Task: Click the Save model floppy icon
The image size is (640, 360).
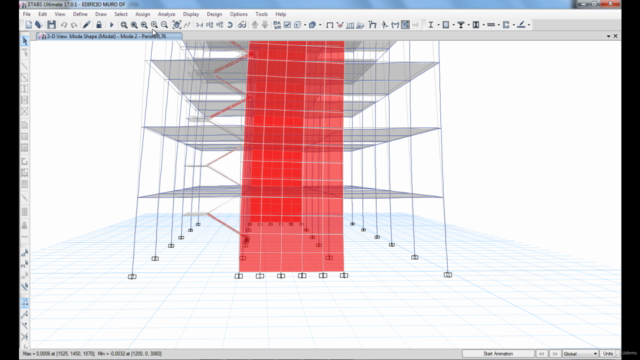Action: (51, 25)
